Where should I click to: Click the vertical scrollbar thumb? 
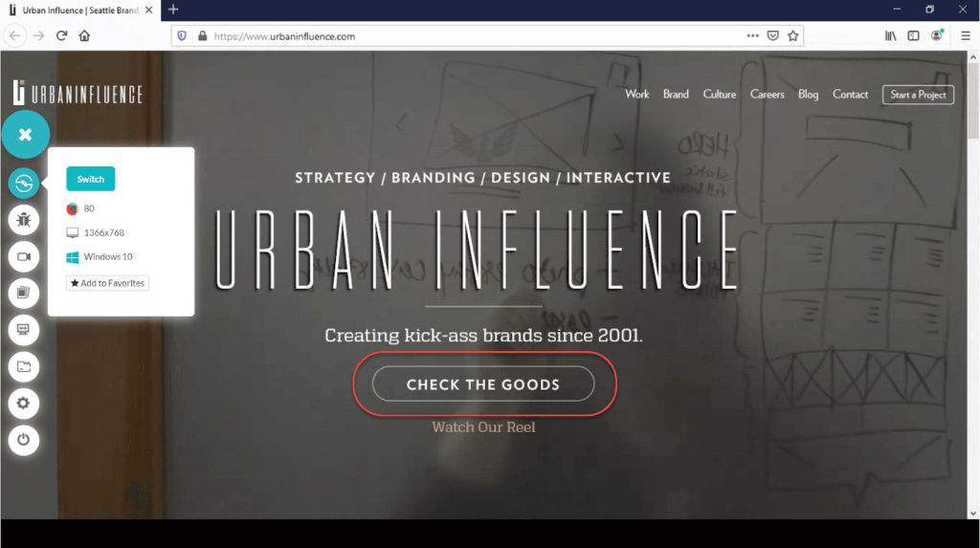click(x=973, y=100)
